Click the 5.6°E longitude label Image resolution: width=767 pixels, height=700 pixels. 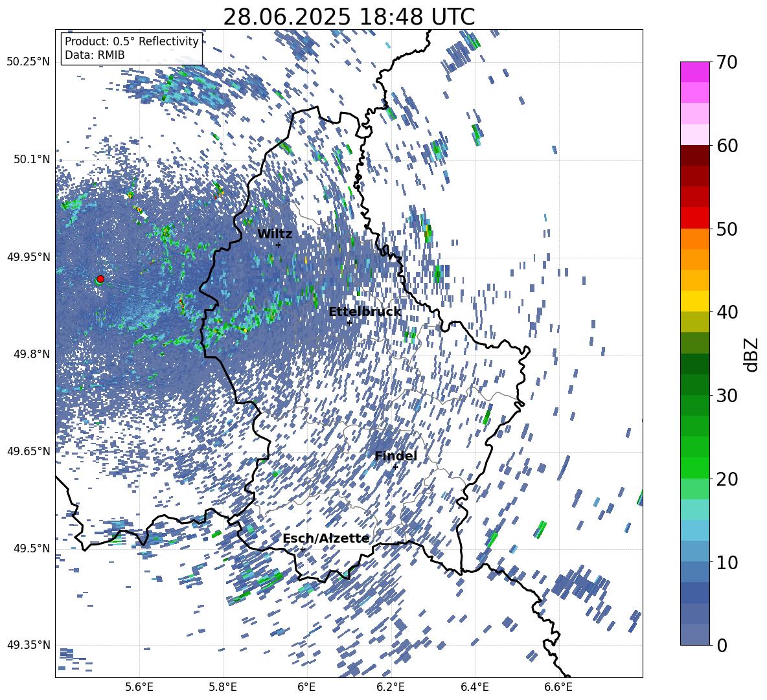[x=139, y=687]
